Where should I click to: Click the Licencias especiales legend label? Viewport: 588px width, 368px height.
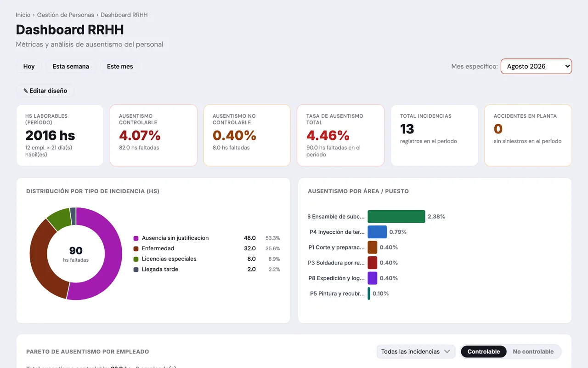click(x=169, y=259)
